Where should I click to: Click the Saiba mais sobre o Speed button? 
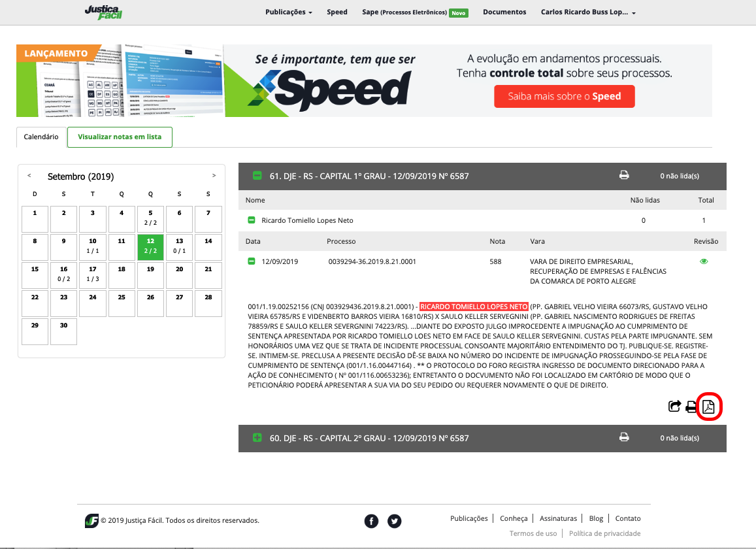564,97
